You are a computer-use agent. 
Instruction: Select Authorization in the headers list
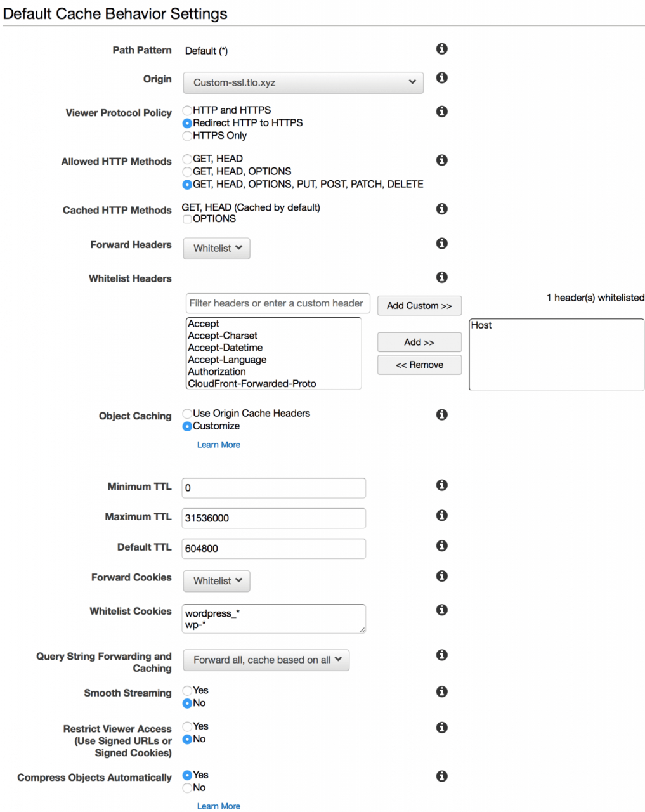click(x=217, y=372)
